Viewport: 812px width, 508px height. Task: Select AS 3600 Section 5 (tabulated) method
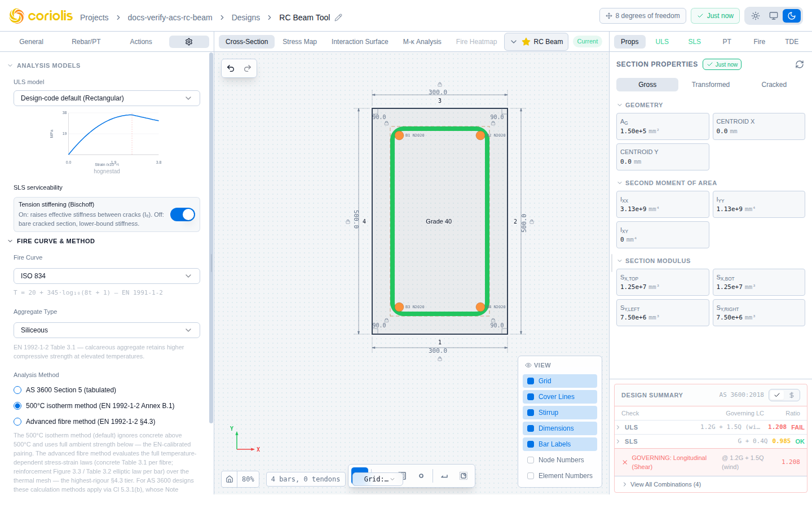click(x=17, y=390)
